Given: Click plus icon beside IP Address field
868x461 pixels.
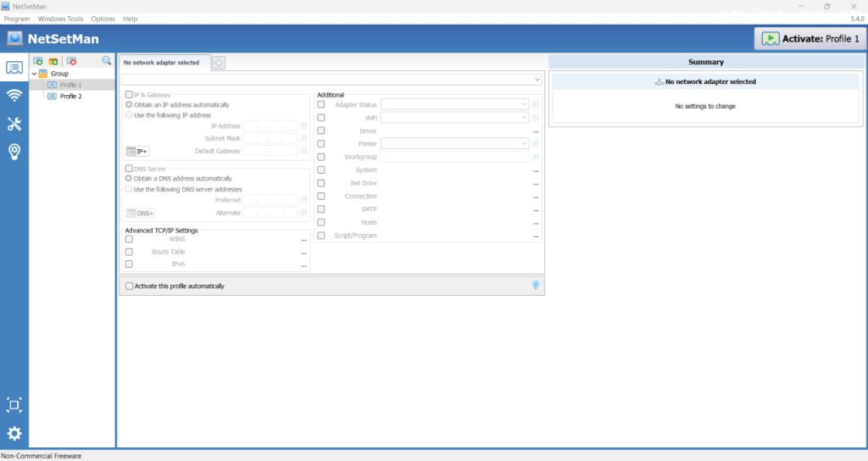Looking at the screenshot, I should click(x=303, y=125).
